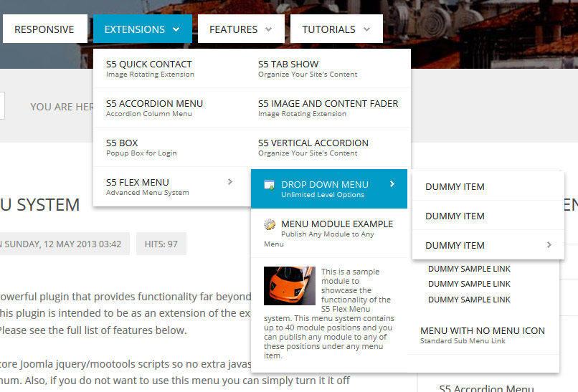Click the orange sports car thumbnail
The width and height of the screenshot is (578, 392).
pos(288,286)
